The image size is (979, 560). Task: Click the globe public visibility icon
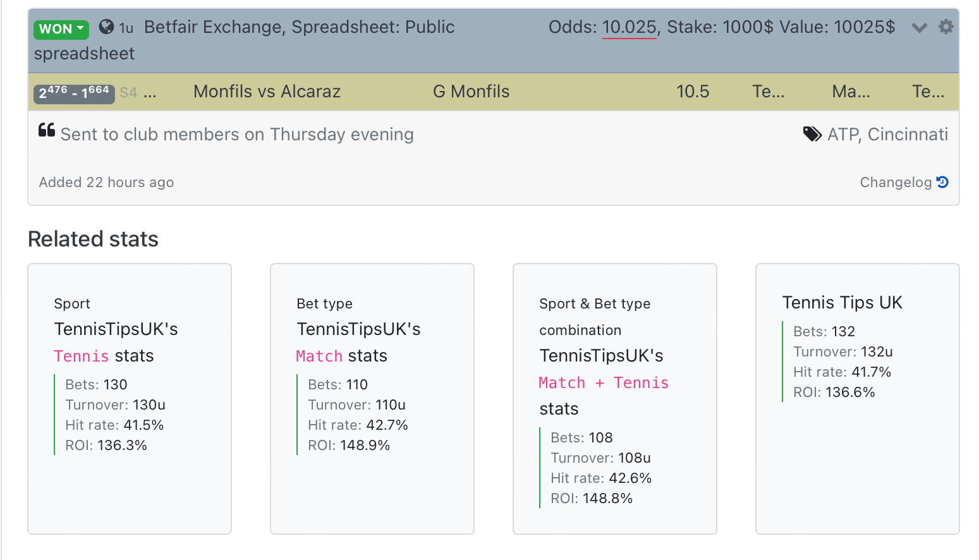106,27
